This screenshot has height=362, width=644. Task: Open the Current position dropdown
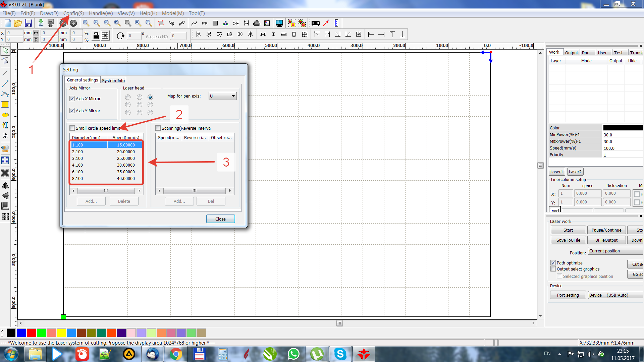(x=615, y=251)
